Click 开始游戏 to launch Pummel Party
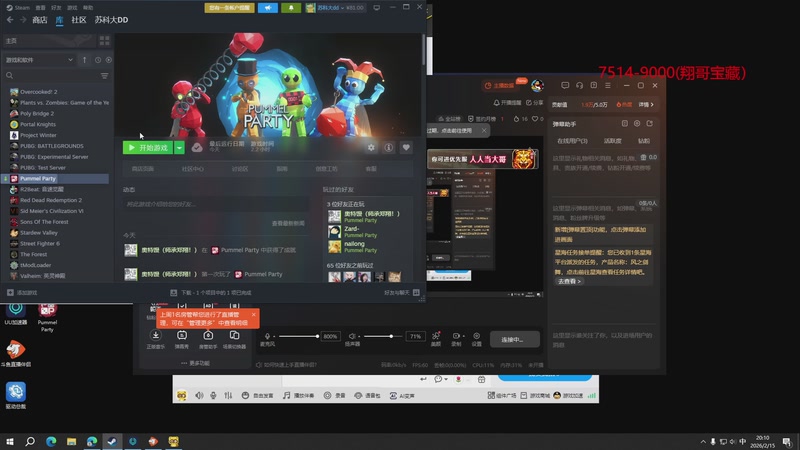 (x=148, y=147)
